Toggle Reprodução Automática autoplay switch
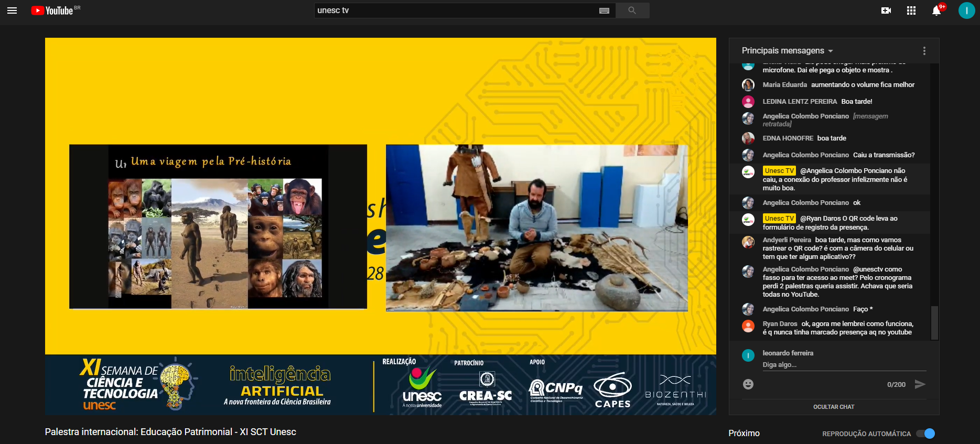This screenshot has width=980, height=444. [x=925, y=434]
